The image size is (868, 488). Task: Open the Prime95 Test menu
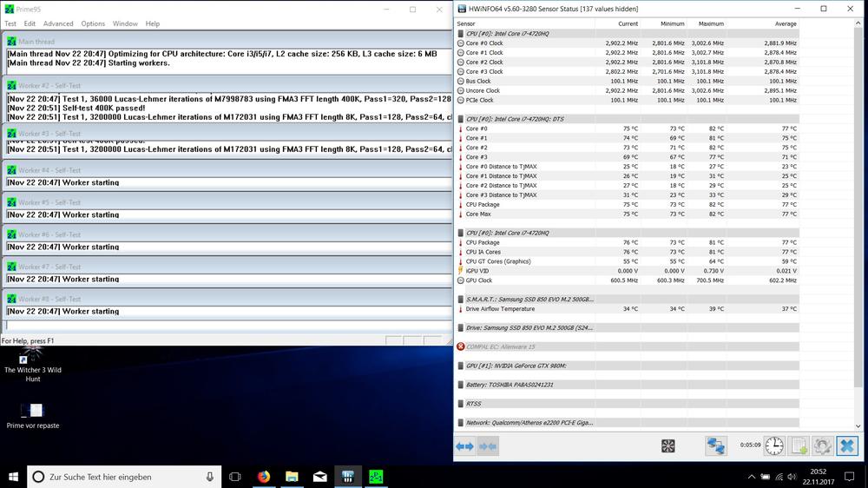pos(10,23)
